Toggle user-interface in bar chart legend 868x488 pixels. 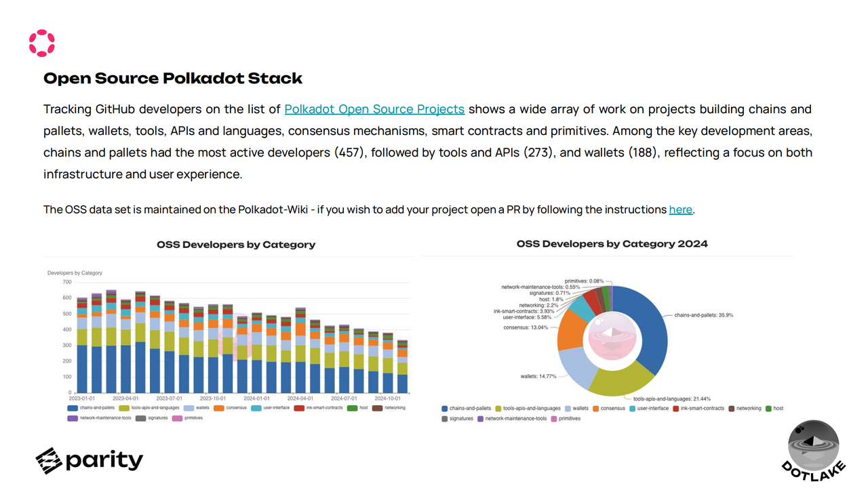tap(270, 408)
